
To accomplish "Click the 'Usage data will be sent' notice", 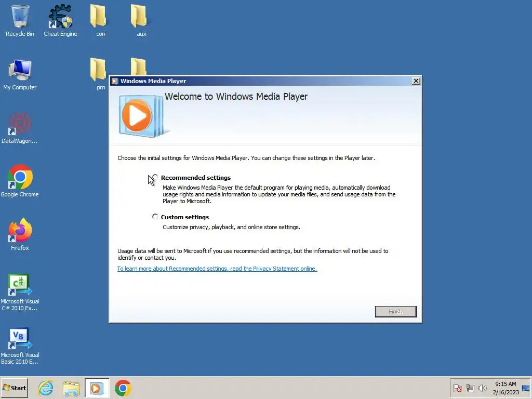I will (253, 255).
